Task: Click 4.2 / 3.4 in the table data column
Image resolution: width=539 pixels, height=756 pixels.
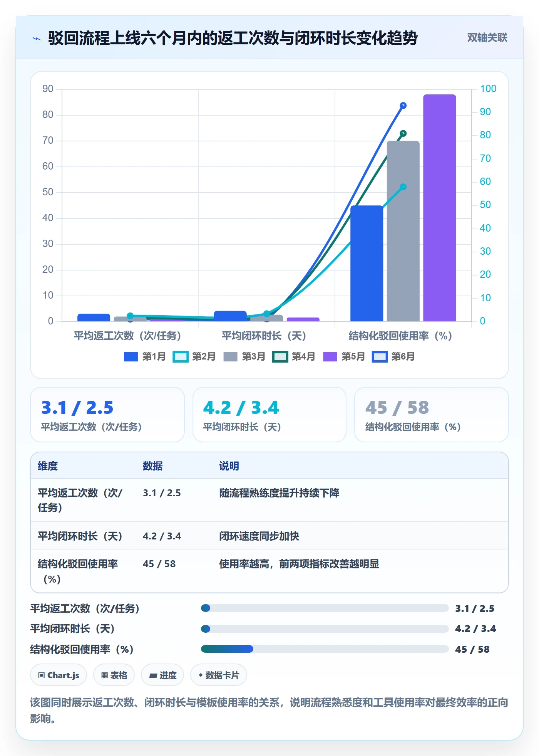Action: (x=162, y=536)
